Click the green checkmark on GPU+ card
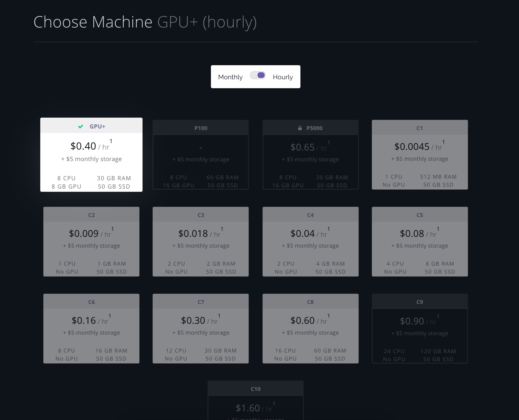 pos(81,126)
